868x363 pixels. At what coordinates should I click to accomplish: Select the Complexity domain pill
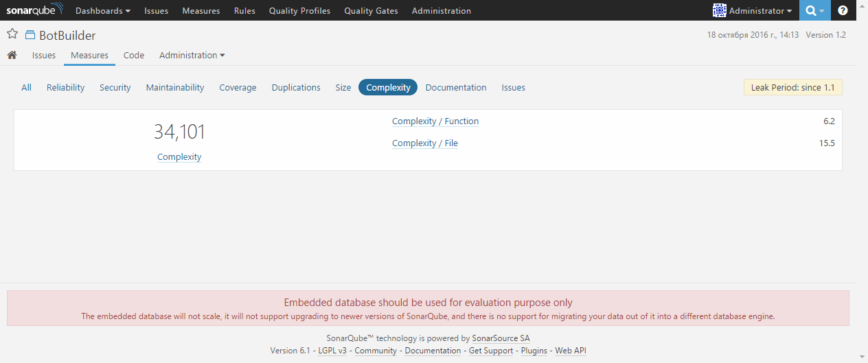point(388,87)
